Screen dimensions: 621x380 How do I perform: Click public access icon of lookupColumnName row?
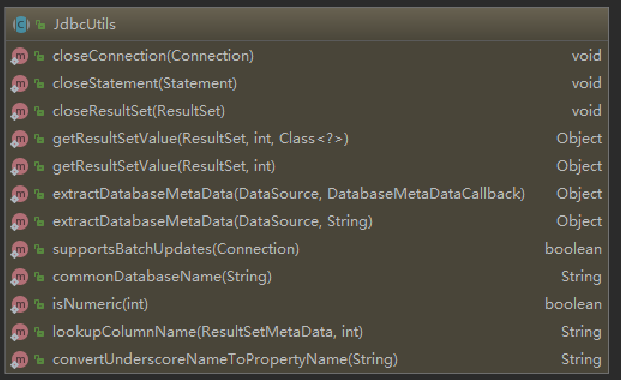click(39, 332)
